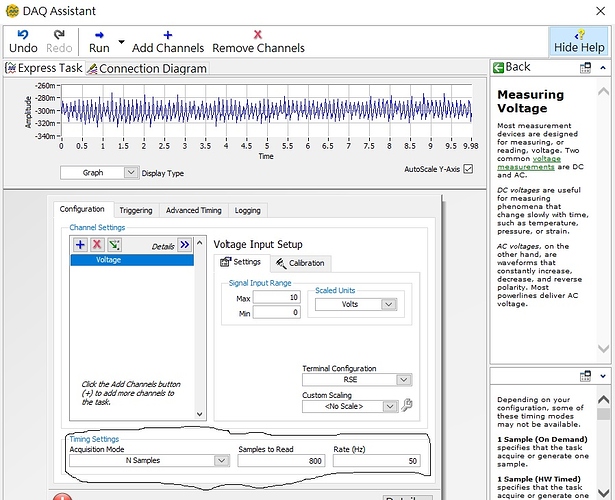Open the voltage measurements help link

pyautogui.click(x=529, y=163)
